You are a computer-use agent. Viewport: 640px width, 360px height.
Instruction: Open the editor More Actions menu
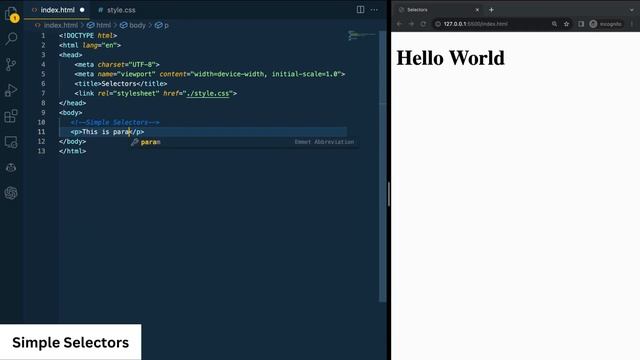click(374, 9)
